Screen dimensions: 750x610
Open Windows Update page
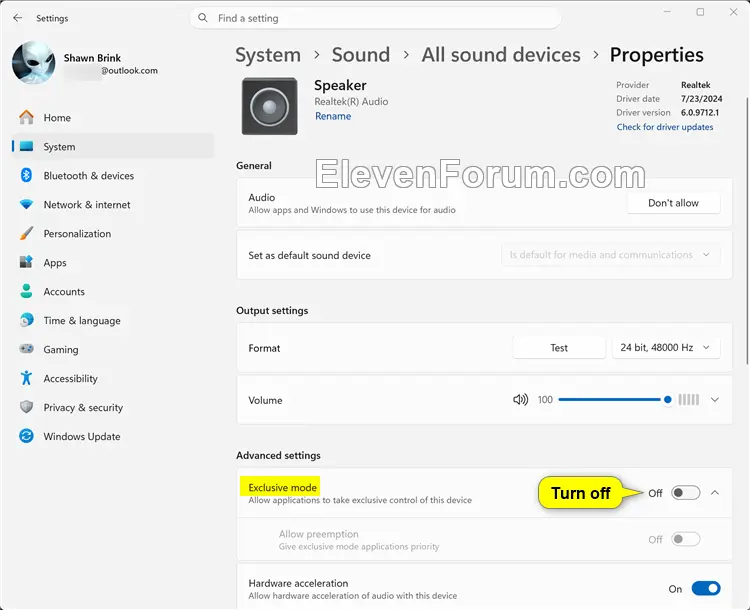point(113,436)
